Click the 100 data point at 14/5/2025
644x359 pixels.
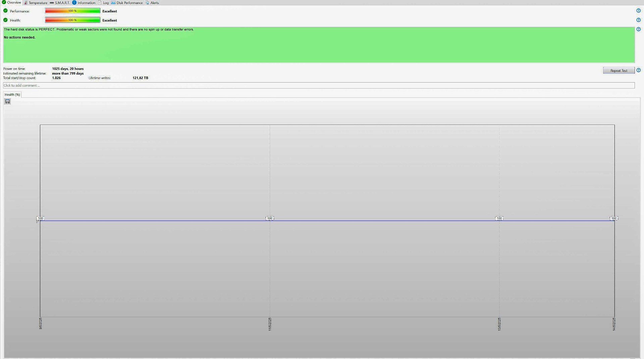coord(614,218)
